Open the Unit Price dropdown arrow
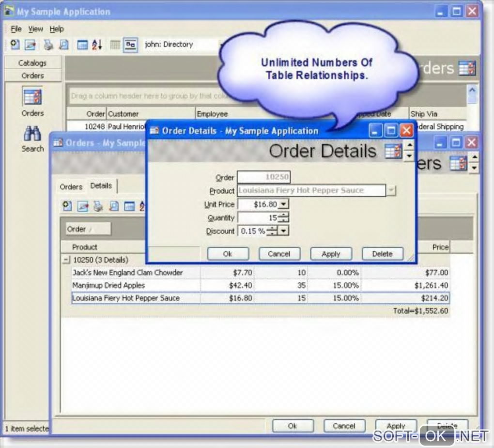Viewport: 494px width, 448px height. 283,204
